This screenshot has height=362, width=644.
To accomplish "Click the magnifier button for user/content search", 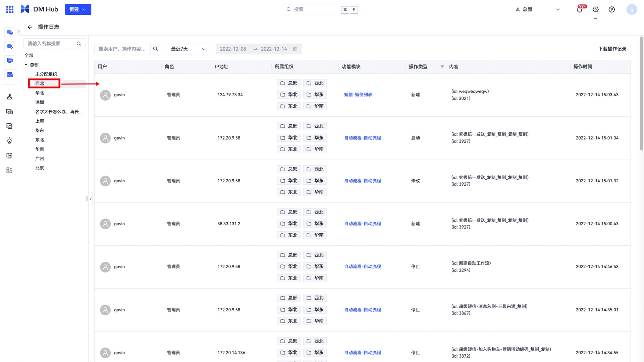I will point(156,49).
